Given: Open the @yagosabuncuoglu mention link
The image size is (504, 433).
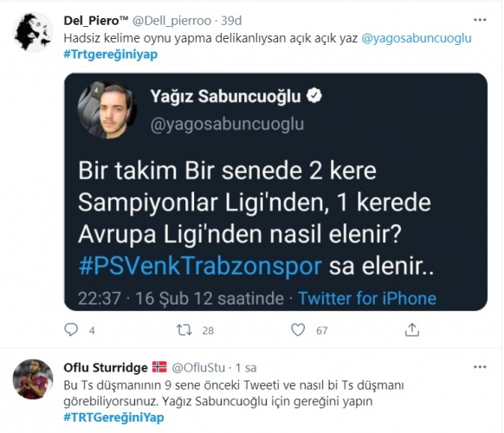Looking at the screenshot, I should click(417, 38).
